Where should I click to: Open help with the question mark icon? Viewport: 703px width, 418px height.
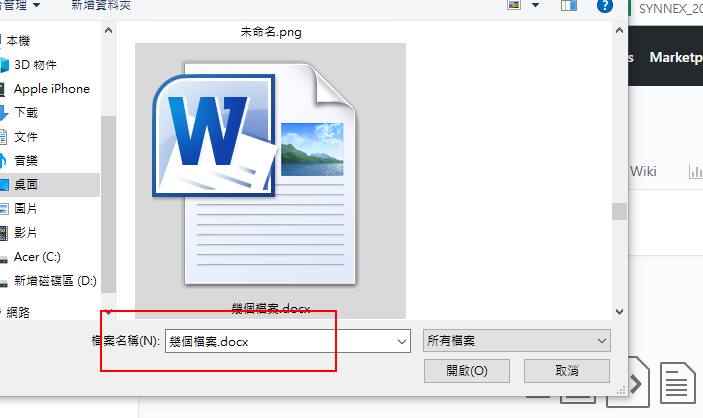coord(605,5)
